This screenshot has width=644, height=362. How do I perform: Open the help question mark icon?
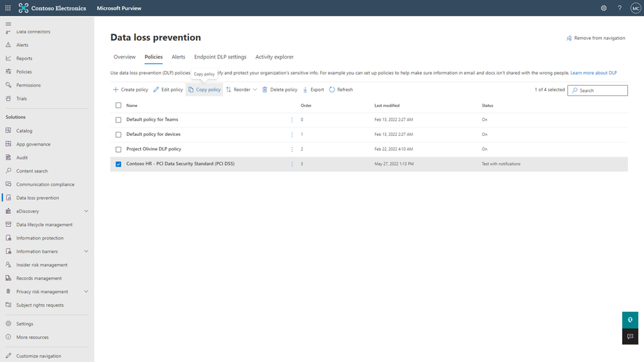(620, 8)
